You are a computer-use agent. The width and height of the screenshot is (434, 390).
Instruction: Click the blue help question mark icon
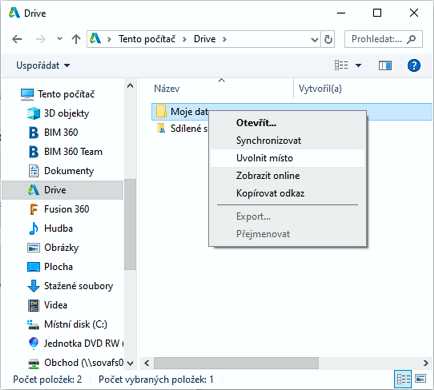tap(414, 65)
